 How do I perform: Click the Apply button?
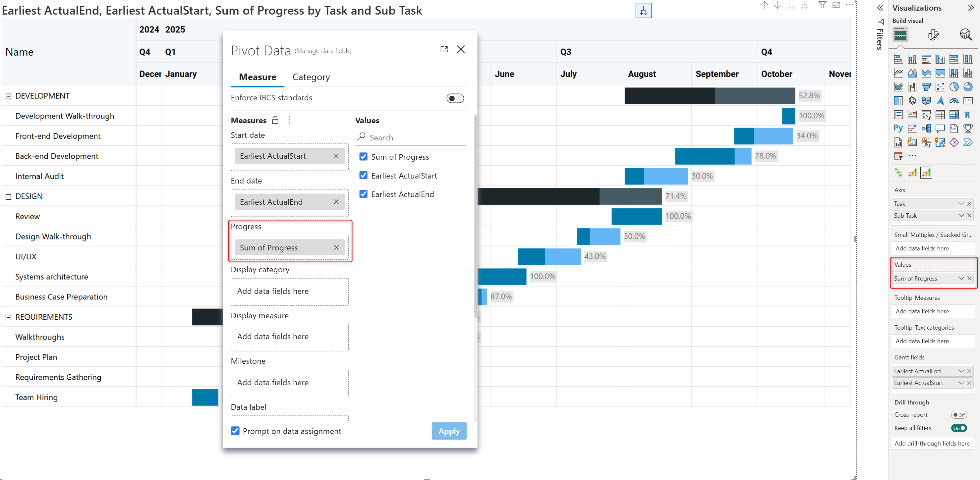(448, 431)
